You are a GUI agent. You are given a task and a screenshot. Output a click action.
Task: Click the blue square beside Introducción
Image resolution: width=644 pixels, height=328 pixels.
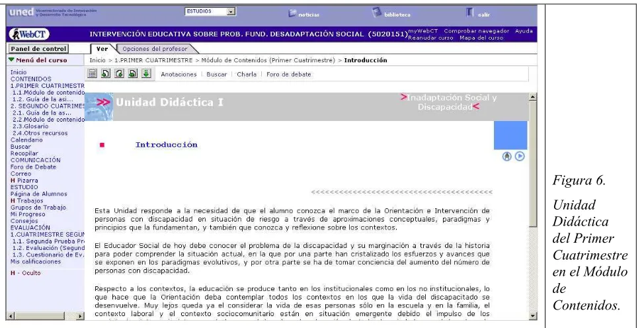pyautogui.click(x=510, y=135)
